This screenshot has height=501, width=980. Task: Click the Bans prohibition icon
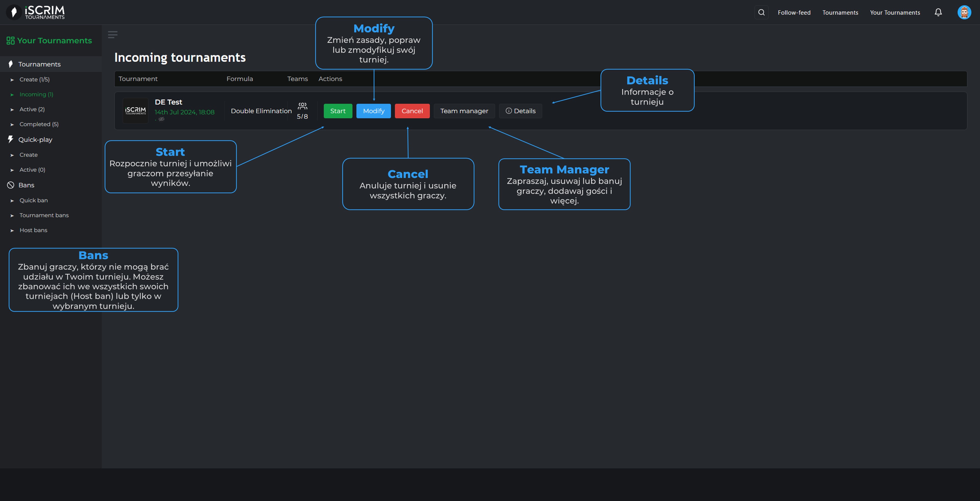[11, 185]
